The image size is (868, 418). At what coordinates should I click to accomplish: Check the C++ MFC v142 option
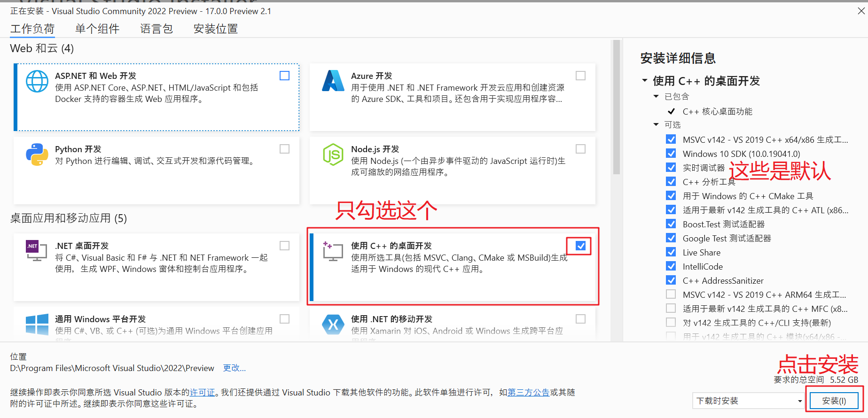click(671, 309)
